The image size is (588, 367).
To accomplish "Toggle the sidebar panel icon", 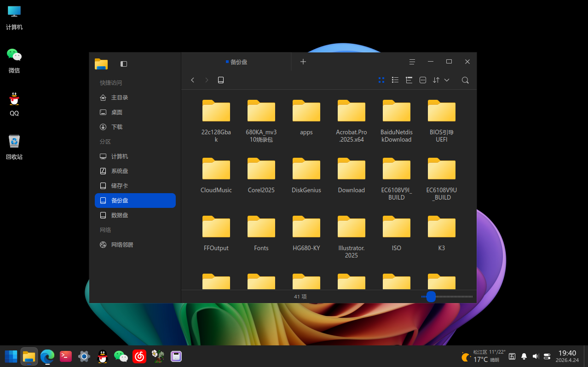I will coord(123,64).
